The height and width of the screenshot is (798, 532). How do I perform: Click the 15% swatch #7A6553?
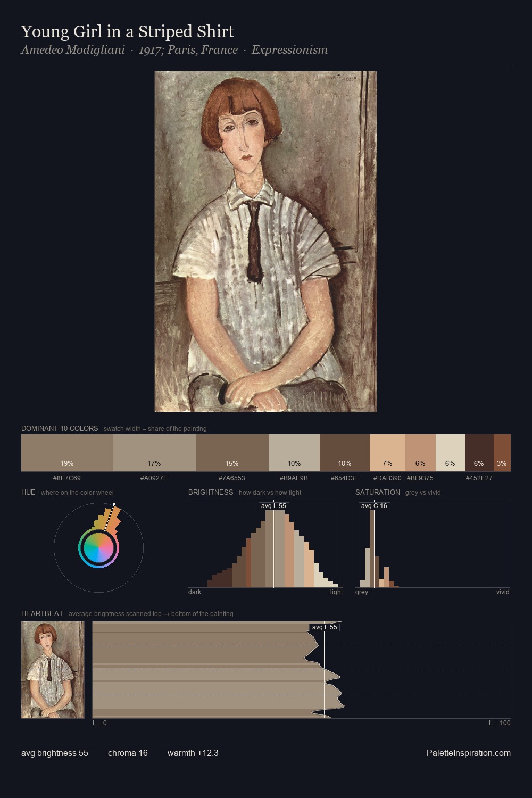pos(232,453)
